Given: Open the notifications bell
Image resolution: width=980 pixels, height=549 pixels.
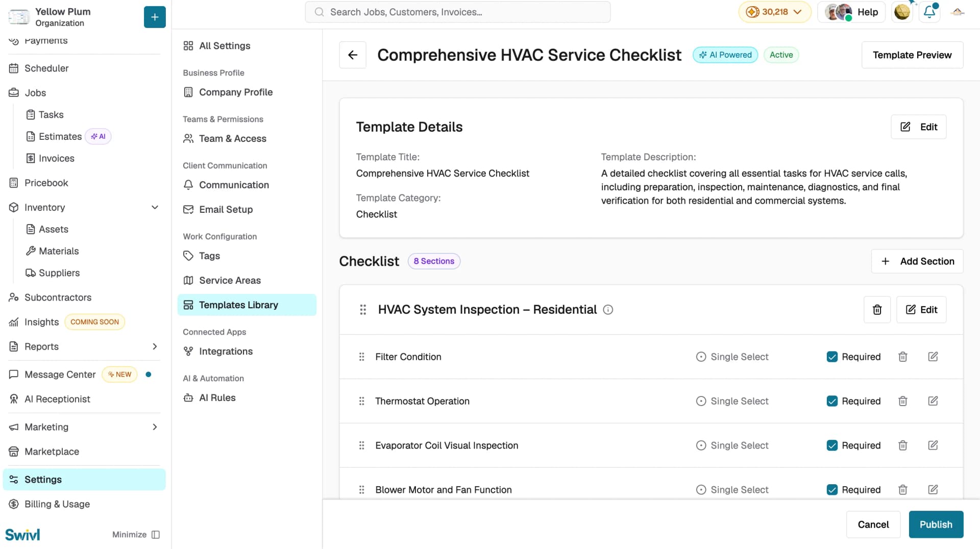Looking at the screenshot, I should 929,12.
